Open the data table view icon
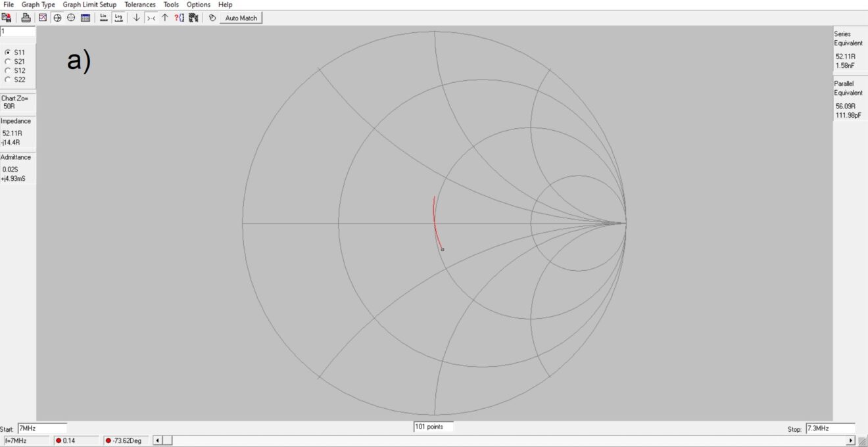This screenshot has width=868, height=447. 85,18
